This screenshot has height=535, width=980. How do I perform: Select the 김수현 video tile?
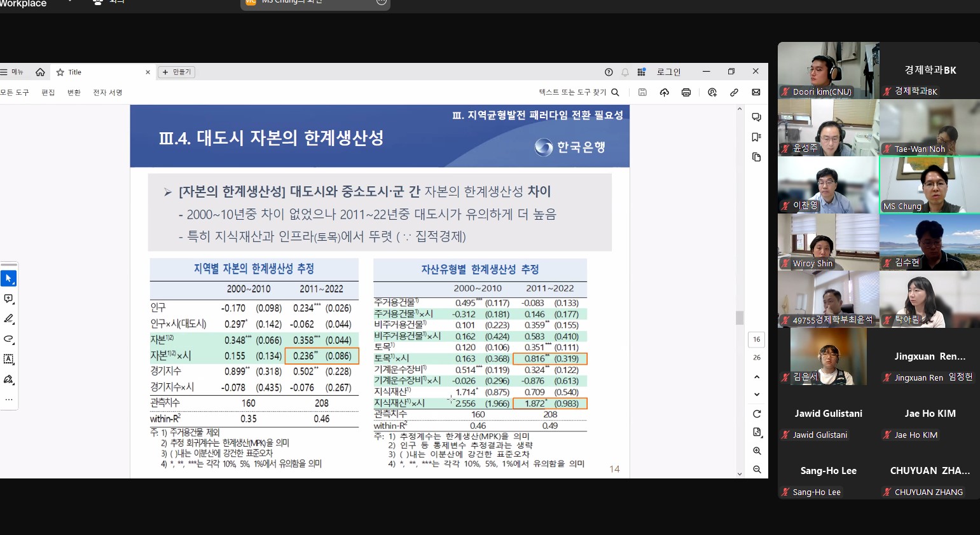930,242
